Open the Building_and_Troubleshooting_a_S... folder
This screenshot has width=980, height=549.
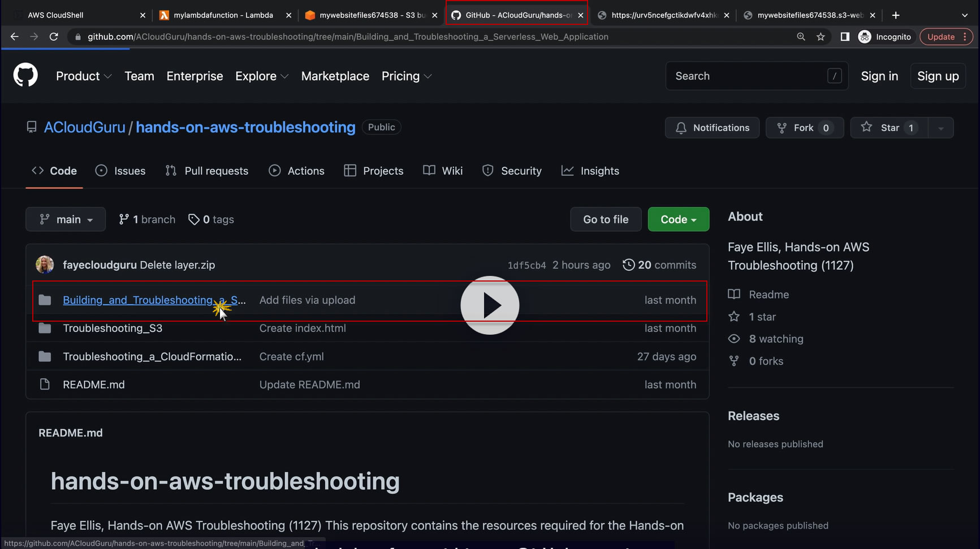point(154,300)
